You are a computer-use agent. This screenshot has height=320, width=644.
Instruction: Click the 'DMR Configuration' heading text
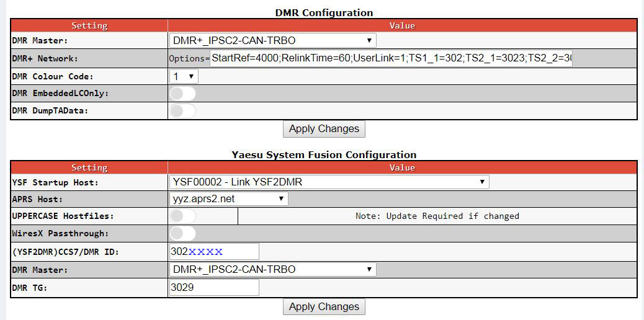tap(324, 13)
